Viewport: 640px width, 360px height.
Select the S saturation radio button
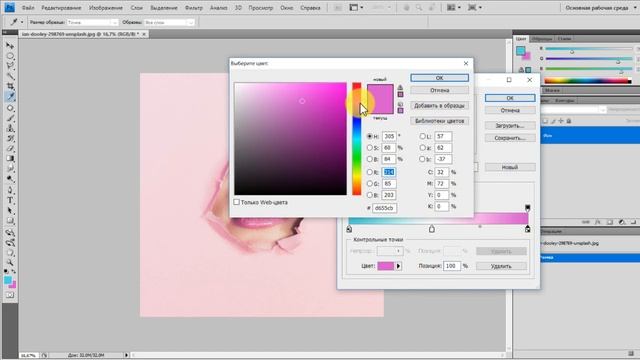pos(369,148)
